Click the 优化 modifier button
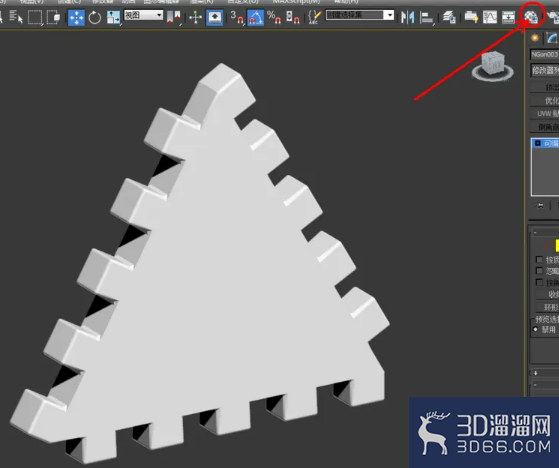This screenshot has height=468, width=559. tap(545, 101)
